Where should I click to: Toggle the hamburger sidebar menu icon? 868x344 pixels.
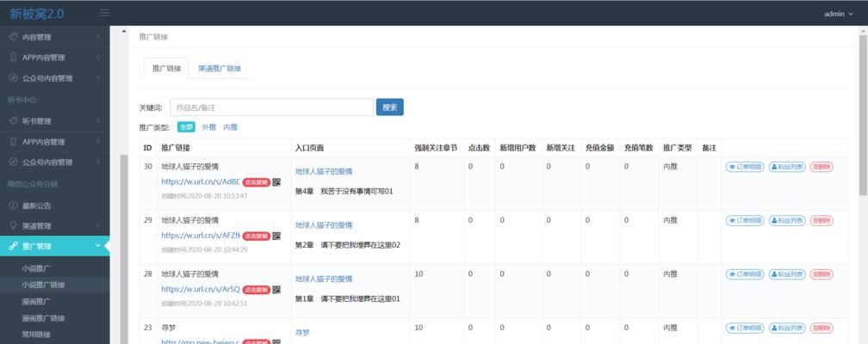pyautogui.click(x=104, y=13)
